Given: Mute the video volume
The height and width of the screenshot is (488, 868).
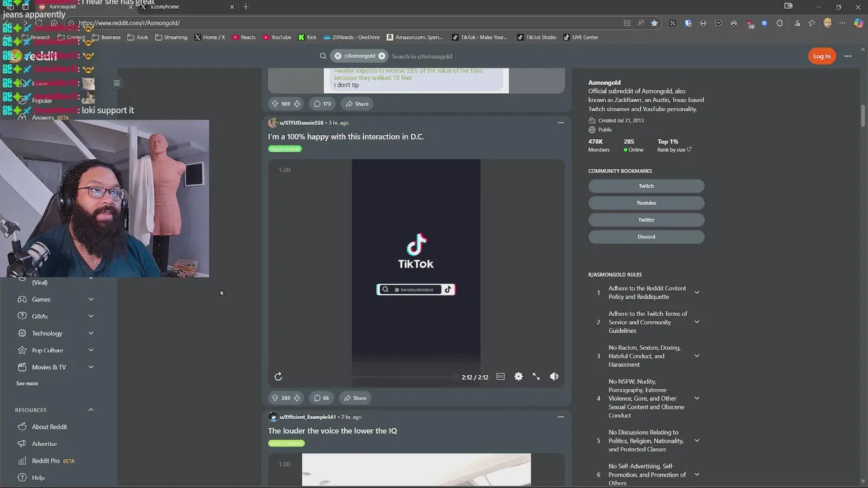Looking at the screenshot, I should coord(554,377).
